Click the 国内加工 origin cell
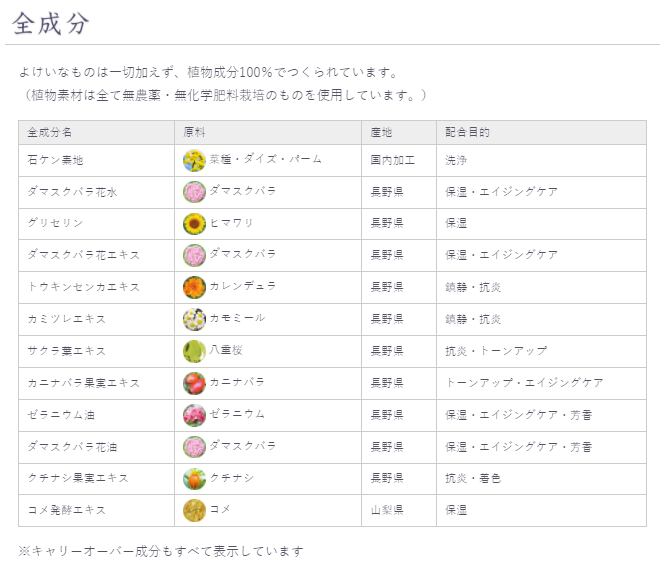 click(x=392, y=160)
